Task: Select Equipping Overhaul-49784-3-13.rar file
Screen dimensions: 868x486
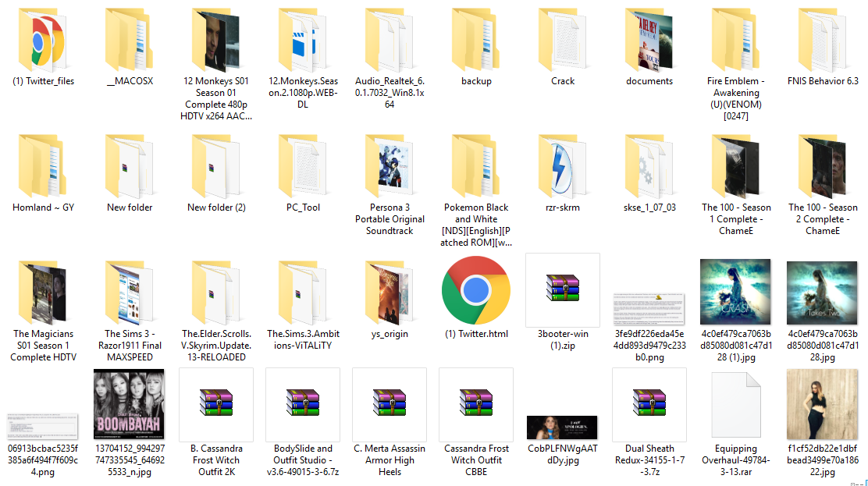Action: point(736,405)
